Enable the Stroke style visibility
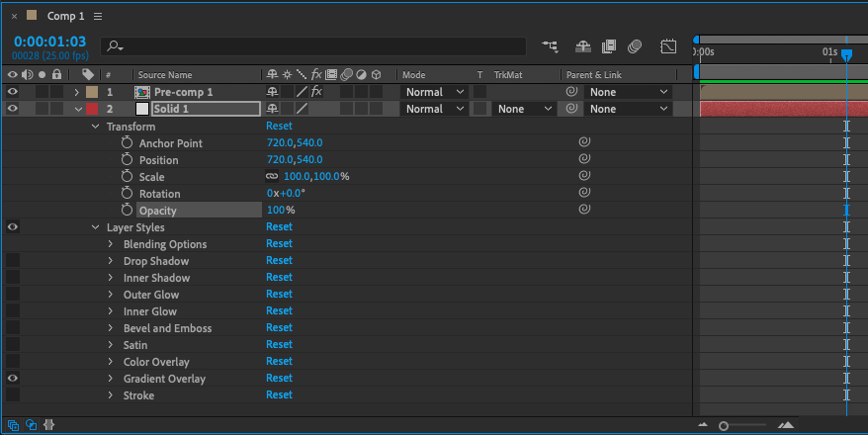The height and width of the screenshot is (435, 868). [13, 395]
